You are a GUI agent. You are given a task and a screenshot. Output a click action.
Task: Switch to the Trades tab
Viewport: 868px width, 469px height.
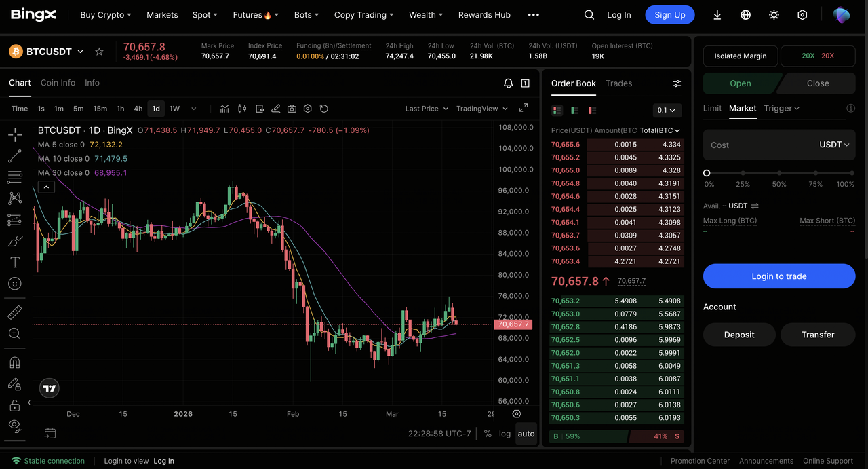(x=618, y=83)
